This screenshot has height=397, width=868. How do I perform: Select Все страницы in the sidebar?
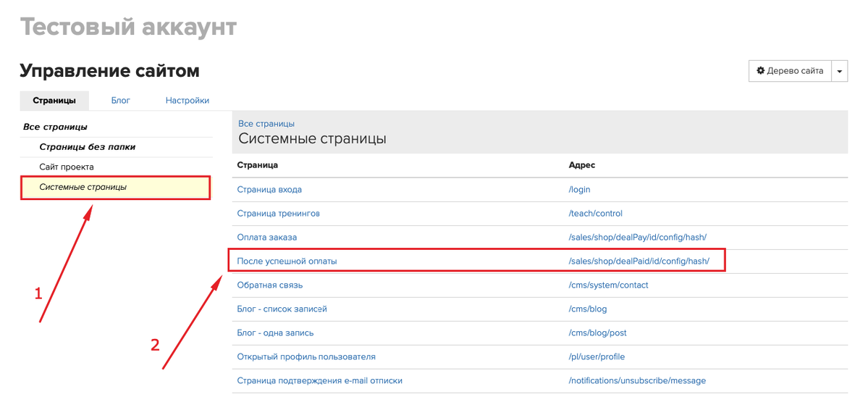coord(55,127)
